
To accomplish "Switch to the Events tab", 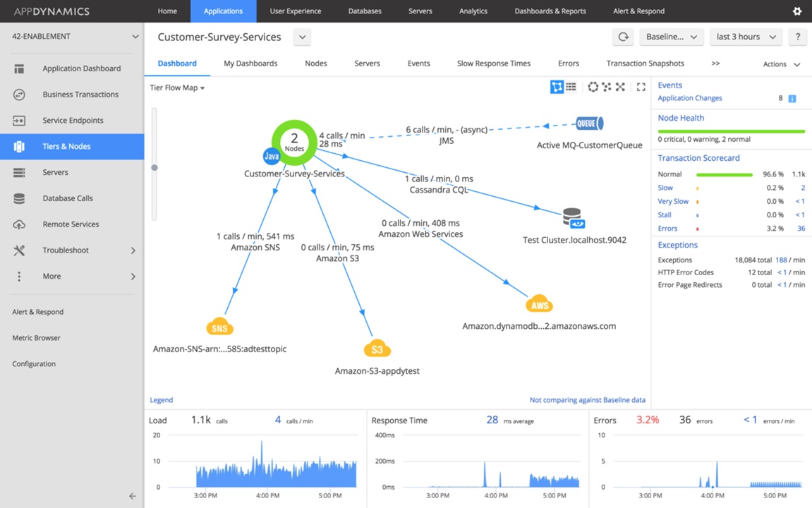I will tap(418, 64).
